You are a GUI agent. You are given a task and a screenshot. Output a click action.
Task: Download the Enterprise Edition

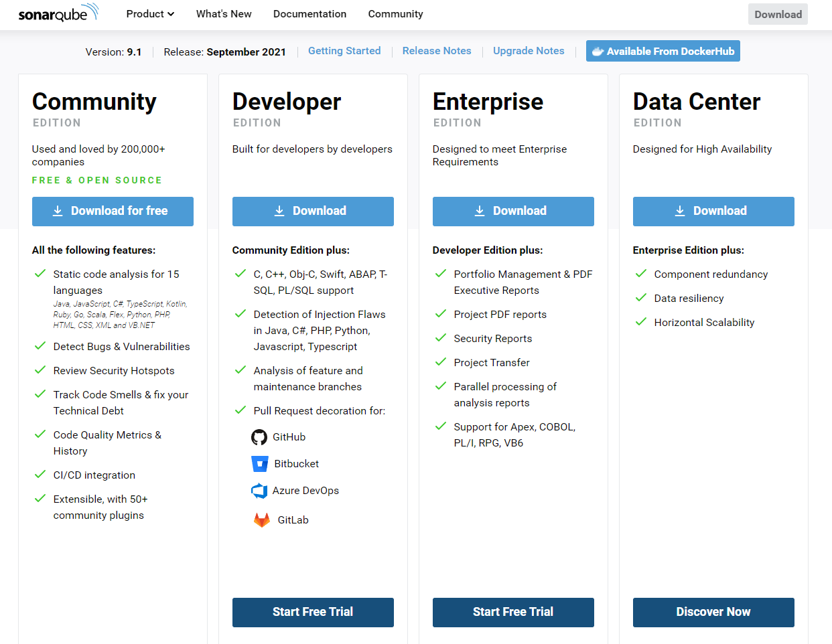pyautogui.click(x=513, y=212)
